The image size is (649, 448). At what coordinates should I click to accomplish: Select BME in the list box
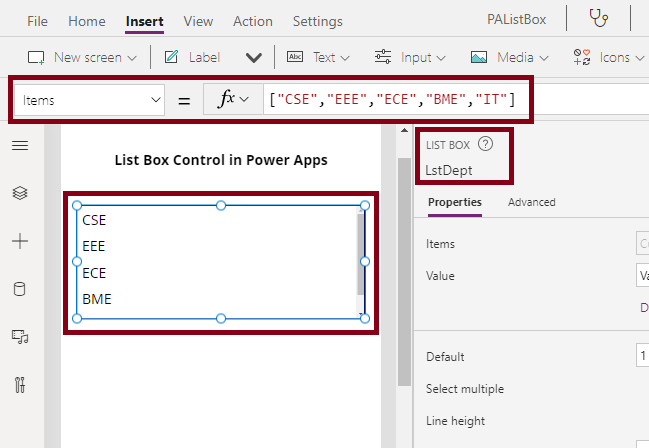click(x=97, y=299)
